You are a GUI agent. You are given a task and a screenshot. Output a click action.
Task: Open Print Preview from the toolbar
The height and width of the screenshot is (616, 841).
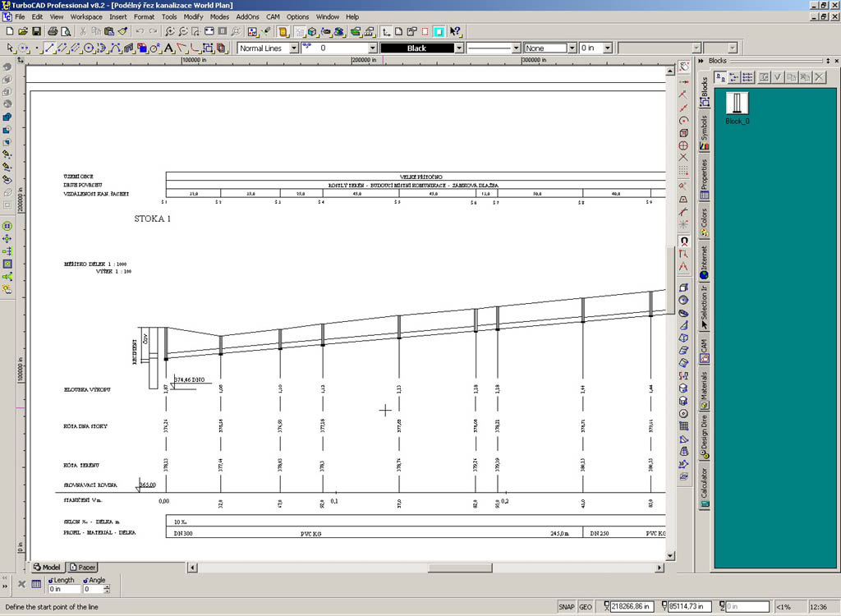coord(66,32)
